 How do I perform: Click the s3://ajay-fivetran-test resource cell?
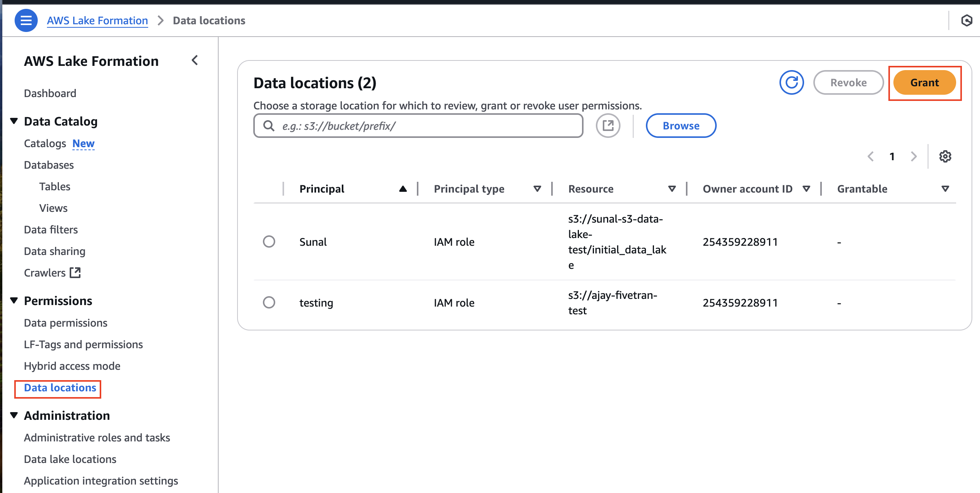(x=613, y=303)
